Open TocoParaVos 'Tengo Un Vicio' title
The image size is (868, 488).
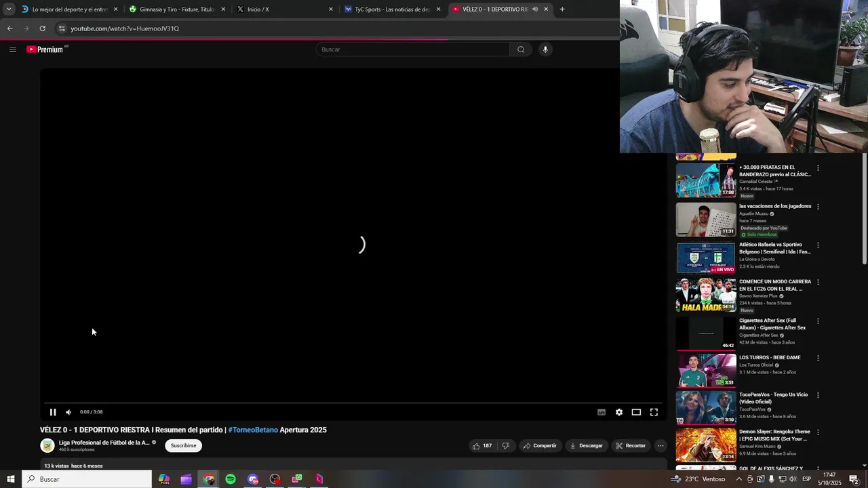coord(773,398)
